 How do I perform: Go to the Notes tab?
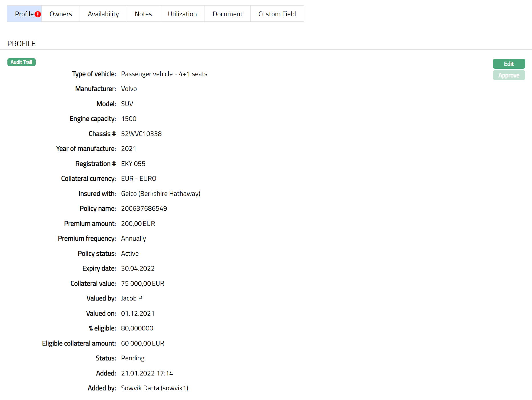(143, 14)
